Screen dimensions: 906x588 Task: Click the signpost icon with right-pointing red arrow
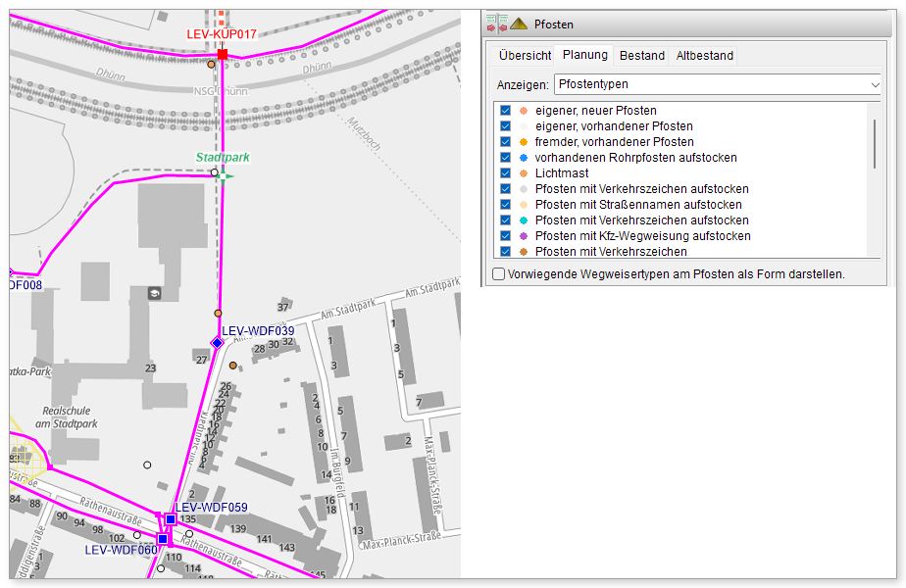click(491, 24)
